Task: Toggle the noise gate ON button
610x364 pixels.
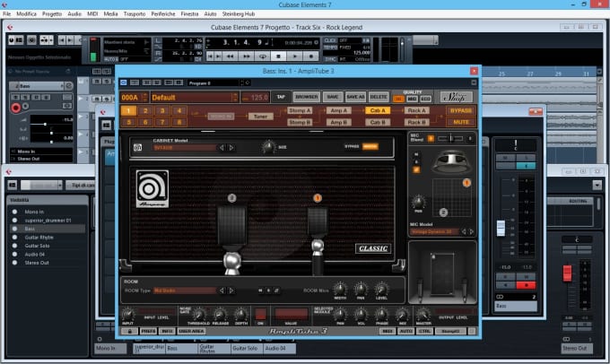Action: (x=261, y=314)
